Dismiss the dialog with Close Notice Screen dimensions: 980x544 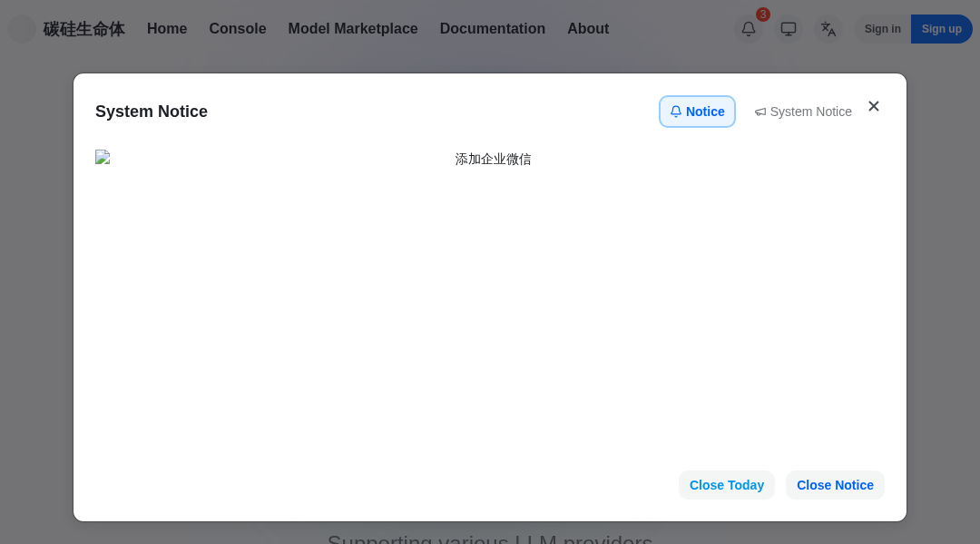(x=835, y=485)
